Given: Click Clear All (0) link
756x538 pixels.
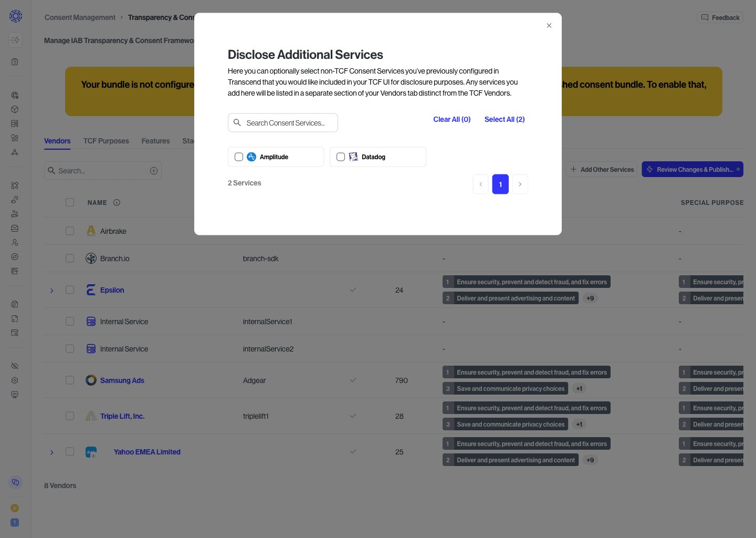Looking at the screenshot, I should pyautogui.click(x=451, y=119).
